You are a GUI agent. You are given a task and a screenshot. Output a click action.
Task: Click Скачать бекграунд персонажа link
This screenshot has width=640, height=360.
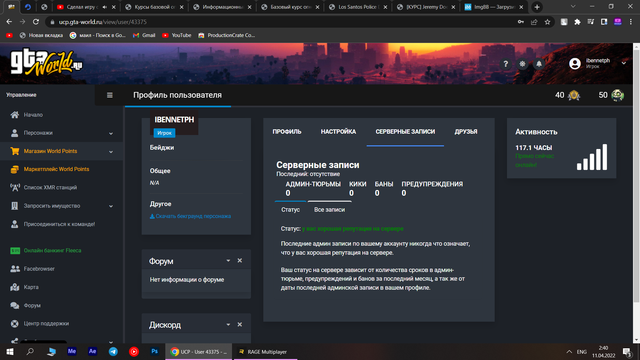[190, 216]
